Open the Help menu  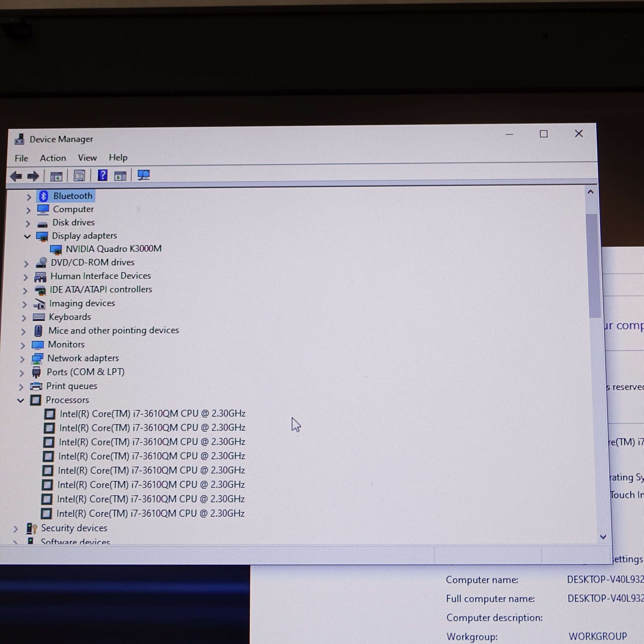118,157
